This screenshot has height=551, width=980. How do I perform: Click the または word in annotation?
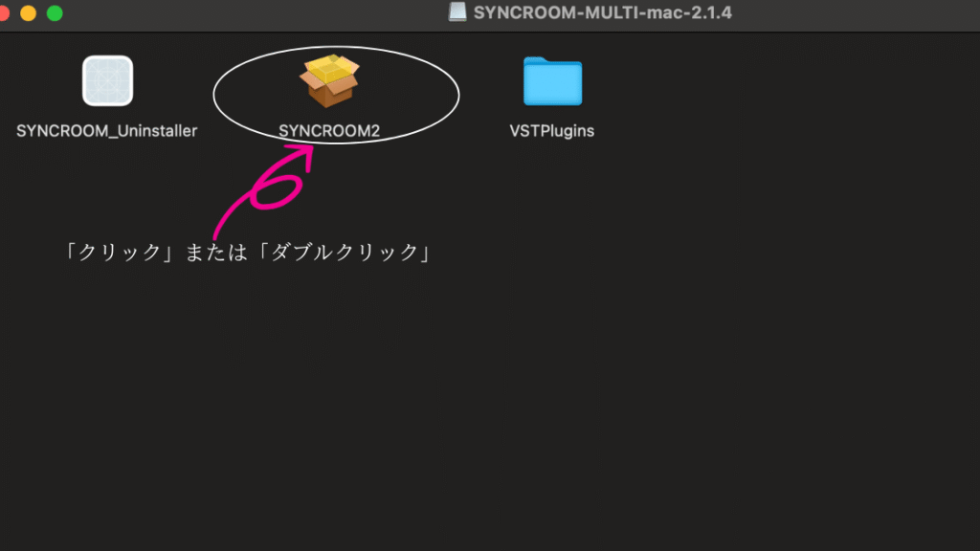coord(215,253)
